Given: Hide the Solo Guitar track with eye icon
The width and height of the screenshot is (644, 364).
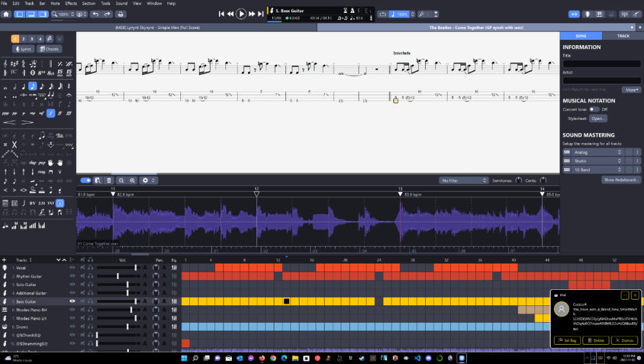Looking at the screenshot, I should 72,284.
